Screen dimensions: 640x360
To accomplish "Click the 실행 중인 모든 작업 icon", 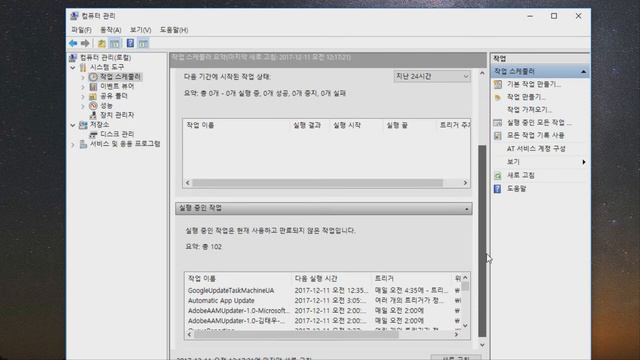I will 498,122.
